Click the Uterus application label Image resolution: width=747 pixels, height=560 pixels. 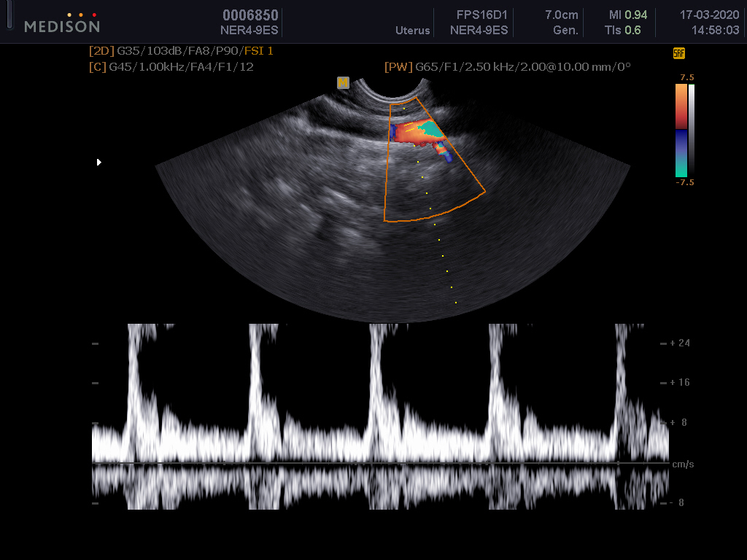tap(413, 31)
